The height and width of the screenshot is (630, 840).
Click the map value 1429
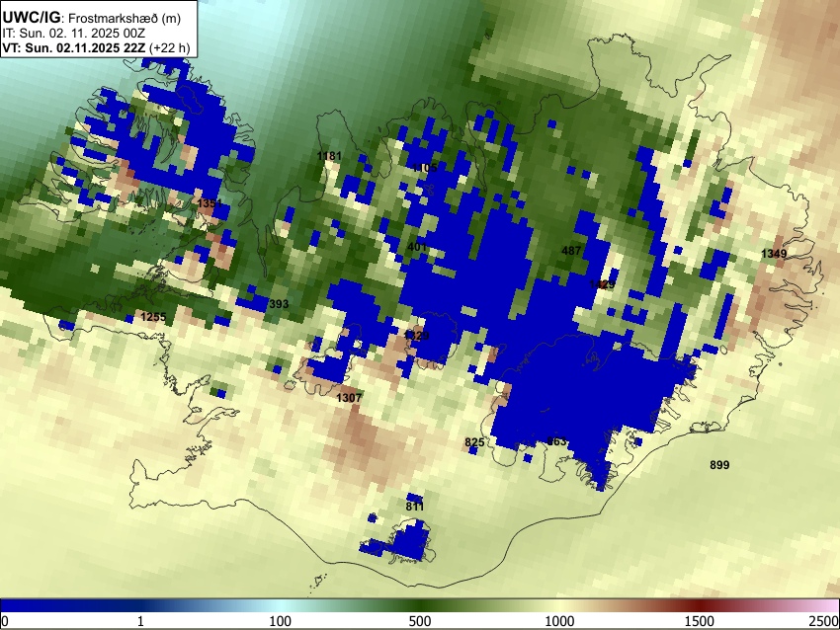pos(602,284)
